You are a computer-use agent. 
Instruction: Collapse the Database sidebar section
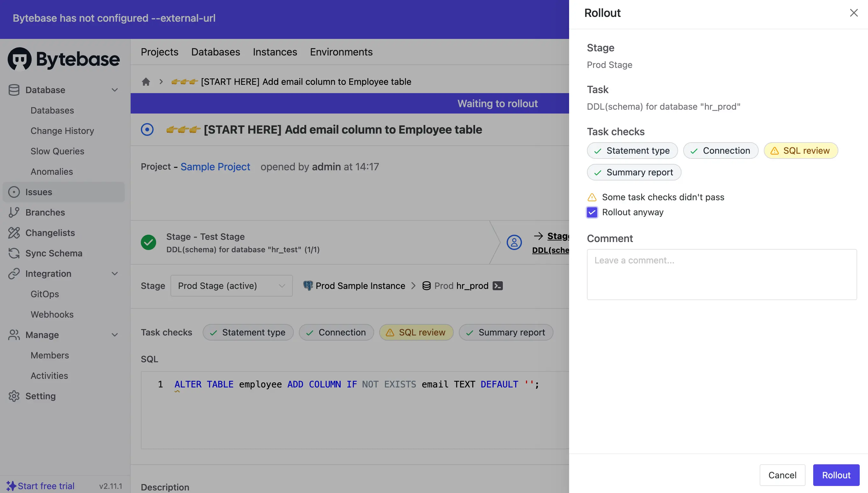115,90
